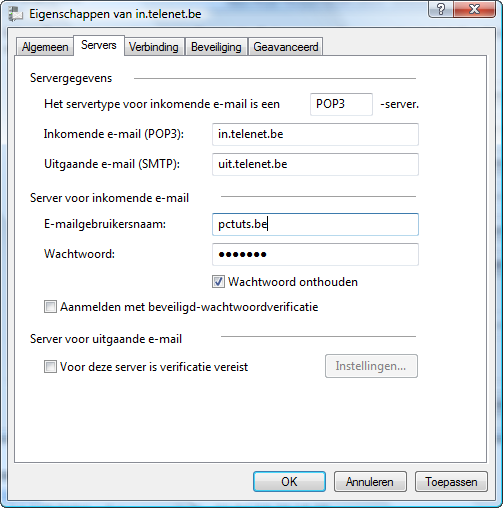Close the Eigenschappen dialog window
Screen dimensions: 503x508
(x=474, y=9)
